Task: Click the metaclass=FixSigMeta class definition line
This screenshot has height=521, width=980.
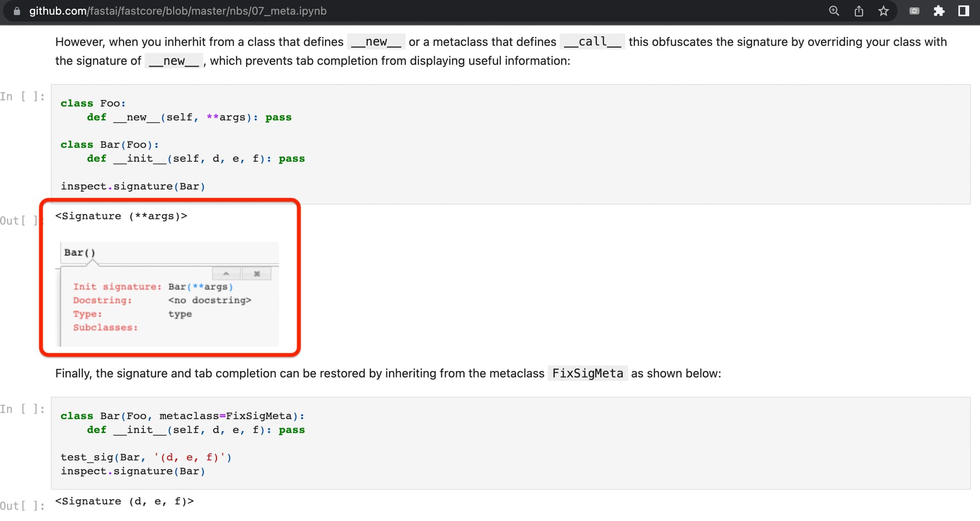Action: point(182,416)
